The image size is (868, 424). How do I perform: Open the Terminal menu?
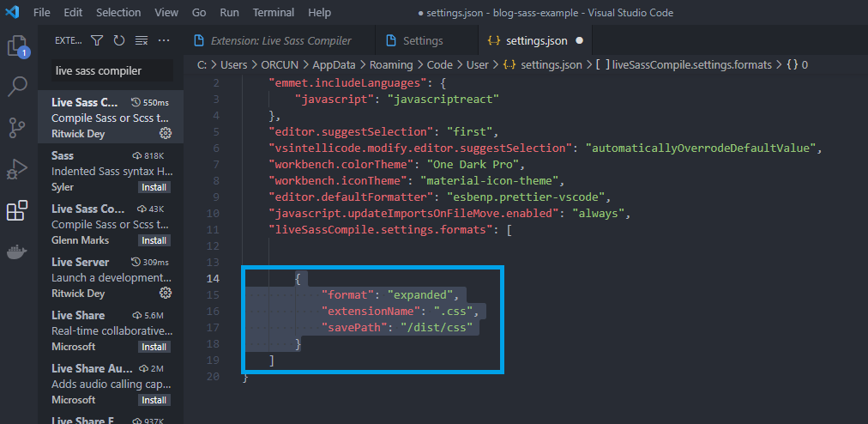pos(274,12)
